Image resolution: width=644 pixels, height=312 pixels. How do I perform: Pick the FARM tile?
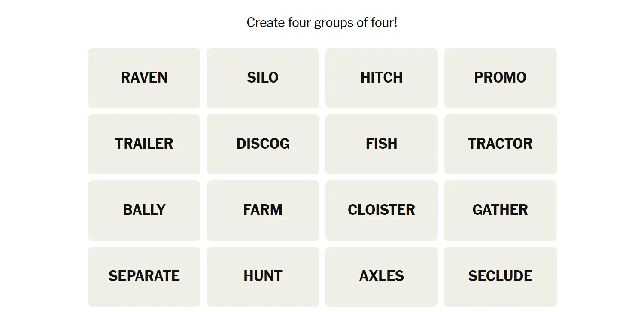point(263,210)
